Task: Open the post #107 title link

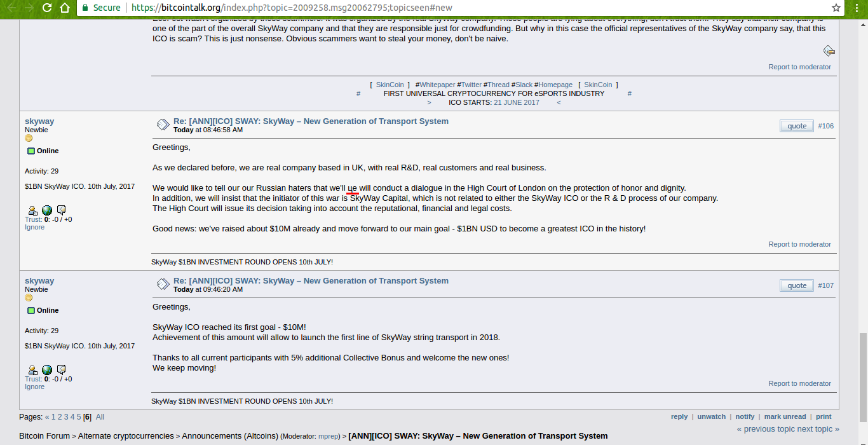Action: 311,280
